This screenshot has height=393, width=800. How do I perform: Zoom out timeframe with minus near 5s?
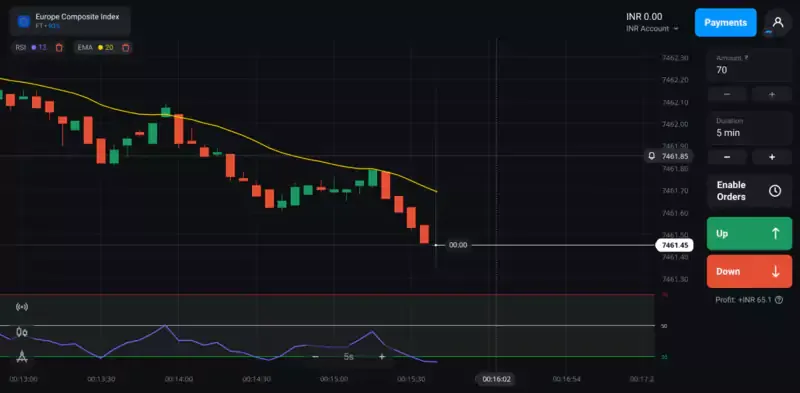(315, 357)
